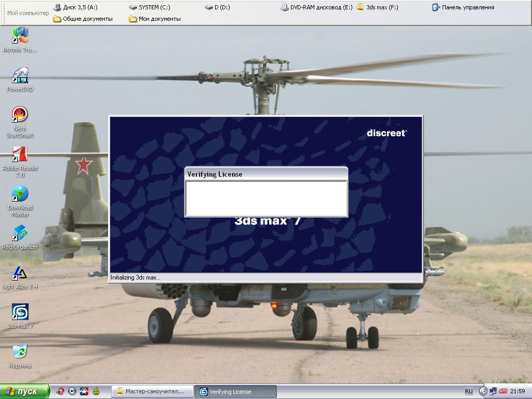This screenshot has width=532, height=399.
Task: Select the Verifying License taskbar button
Action: pyautogui.click(x=235, y=392)
